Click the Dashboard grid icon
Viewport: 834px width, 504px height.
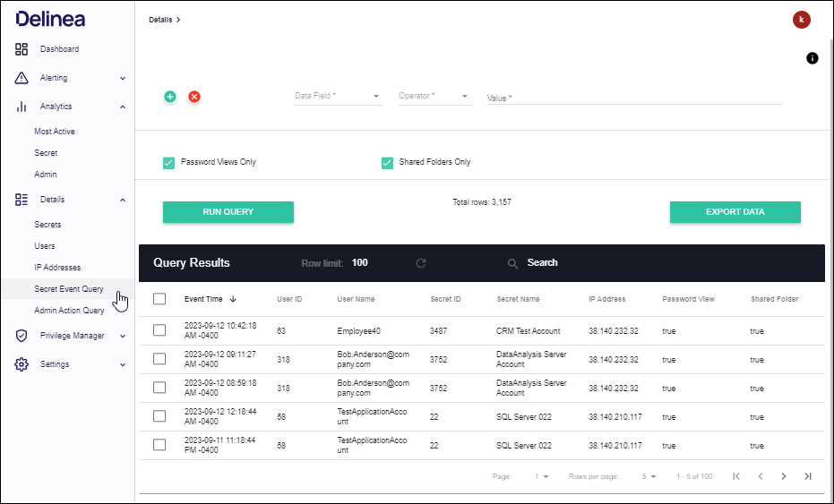(x=21, y=49)
